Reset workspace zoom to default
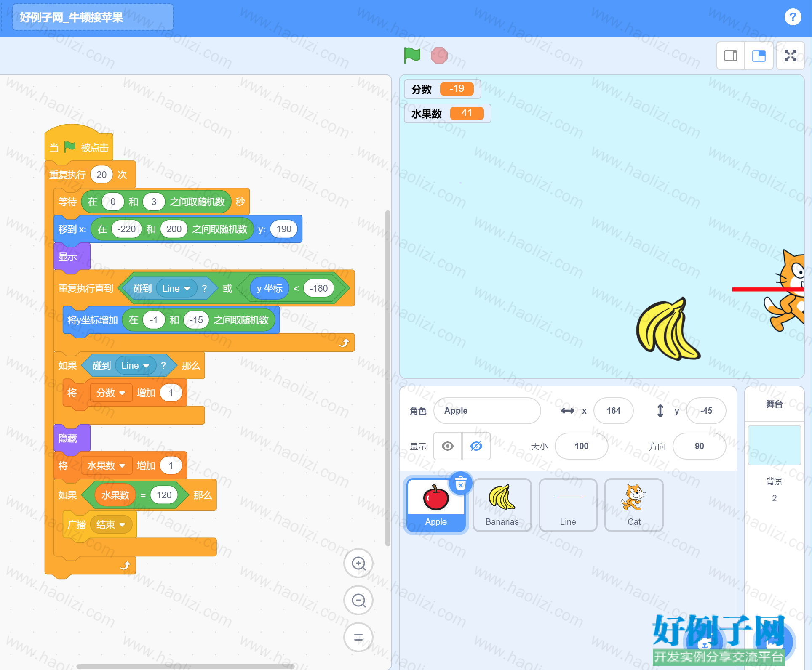Viewport: 812px width, 670px height. (358, 637)
